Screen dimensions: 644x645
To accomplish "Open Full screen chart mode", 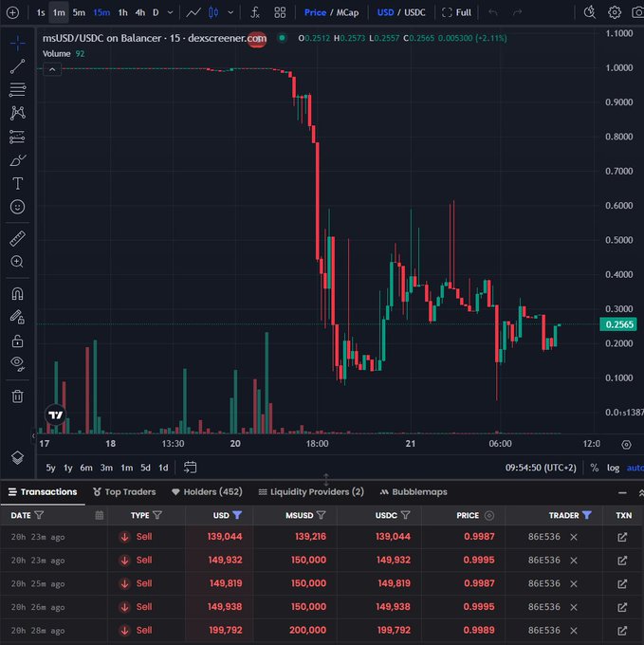I will [456, 12].
